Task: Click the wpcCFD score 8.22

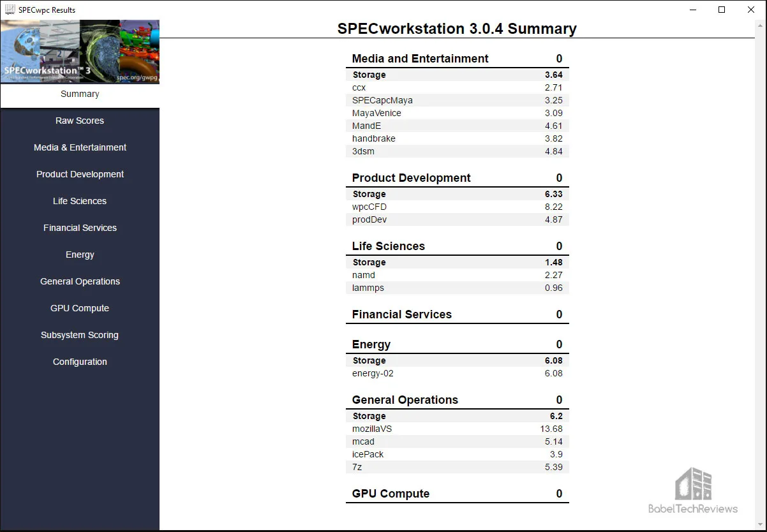Action: pos(553,207)
